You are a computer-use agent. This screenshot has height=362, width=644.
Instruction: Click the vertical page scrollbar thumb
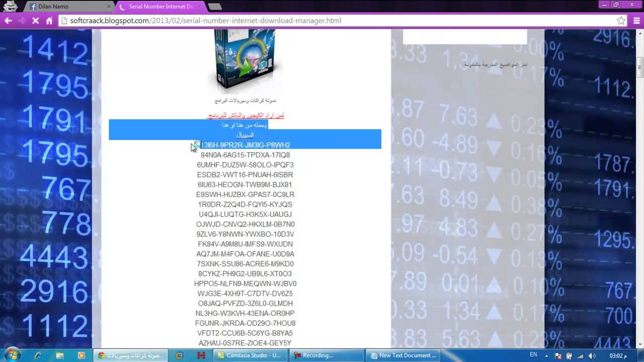(x=640, y=67)
